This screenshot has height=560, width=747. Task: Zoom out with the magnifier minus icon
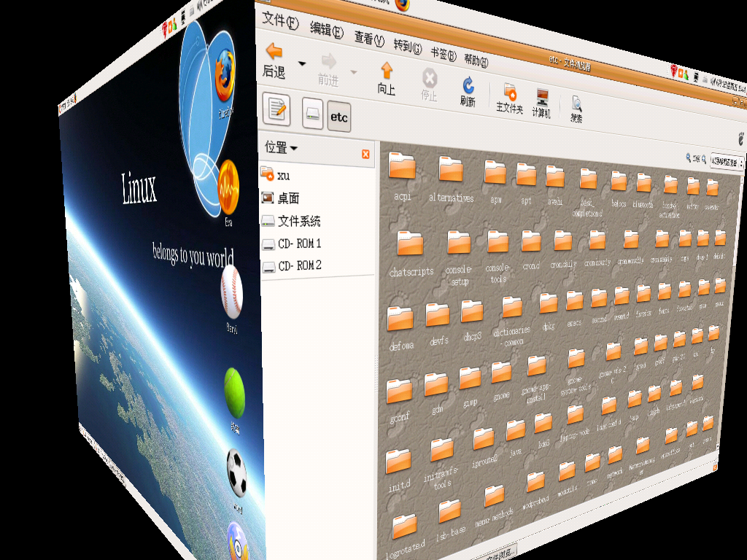tap(689, 157)
